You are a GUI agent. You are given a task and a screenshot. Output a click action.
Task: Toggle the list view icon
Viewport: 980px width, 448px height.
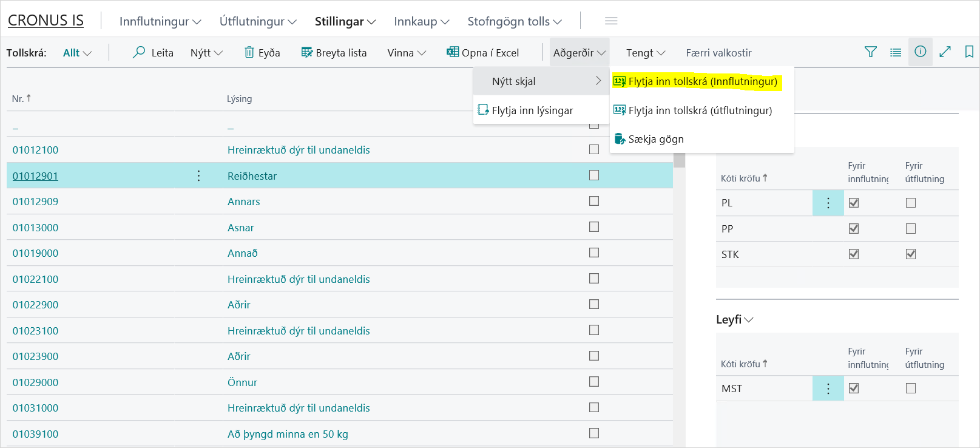895,52
